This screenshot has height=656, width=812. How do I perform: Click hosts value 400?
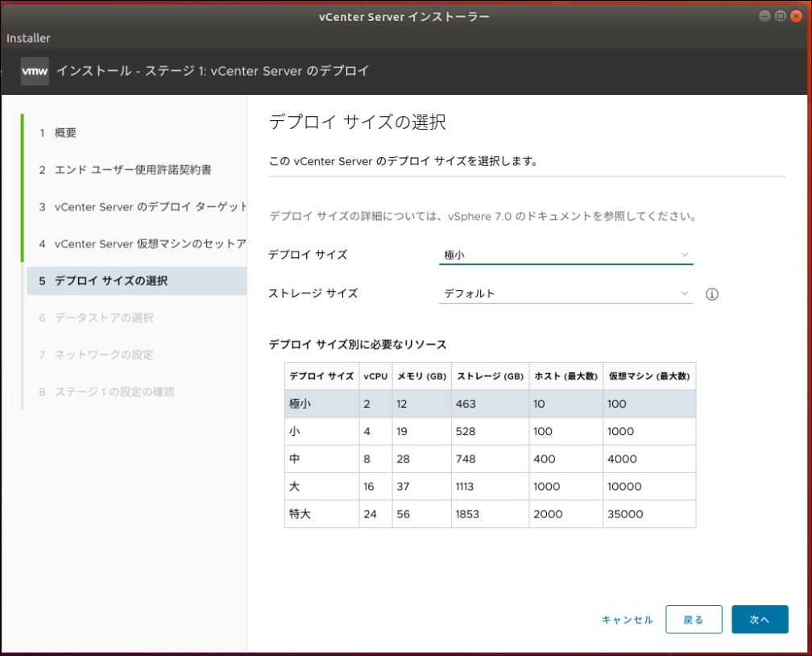[545, 459]
